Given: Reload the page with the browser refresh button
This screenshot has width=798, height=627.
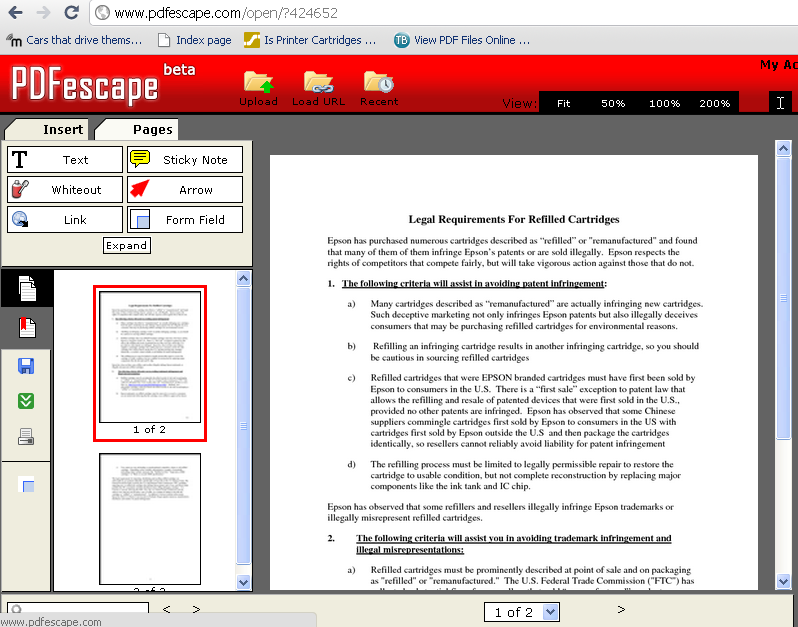Looking at the screenshot, I should click(71, 13).
